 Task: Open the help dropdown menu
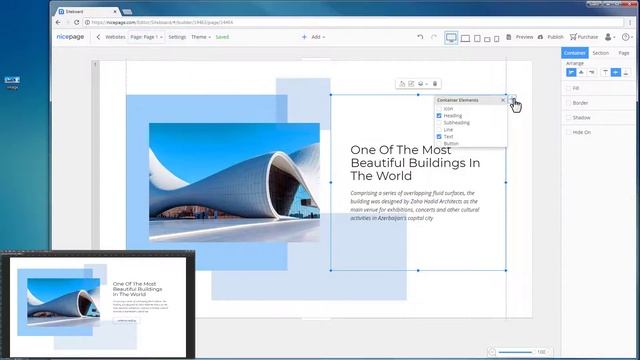(627, 37)
